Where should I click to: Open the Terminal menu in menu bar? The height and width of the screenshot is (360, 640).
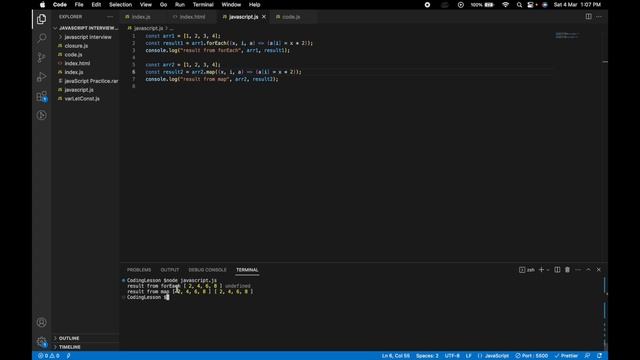click(x=203, y=5)
